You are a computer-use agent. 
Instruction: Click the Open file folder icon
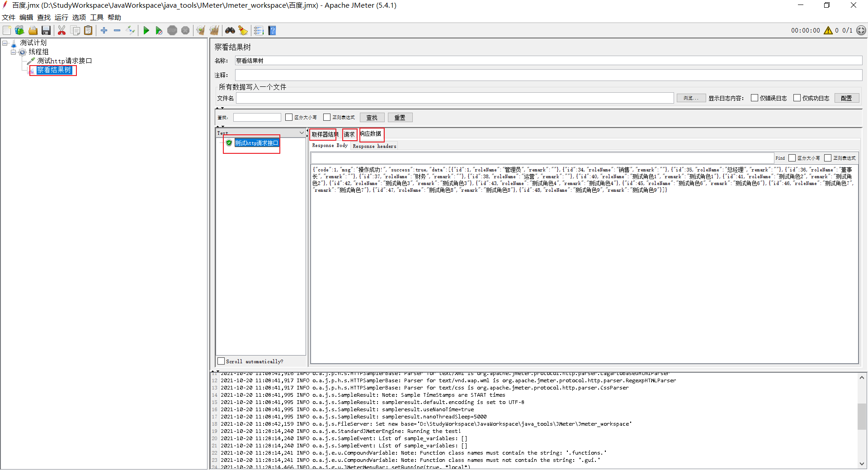(x=33, y=30)
